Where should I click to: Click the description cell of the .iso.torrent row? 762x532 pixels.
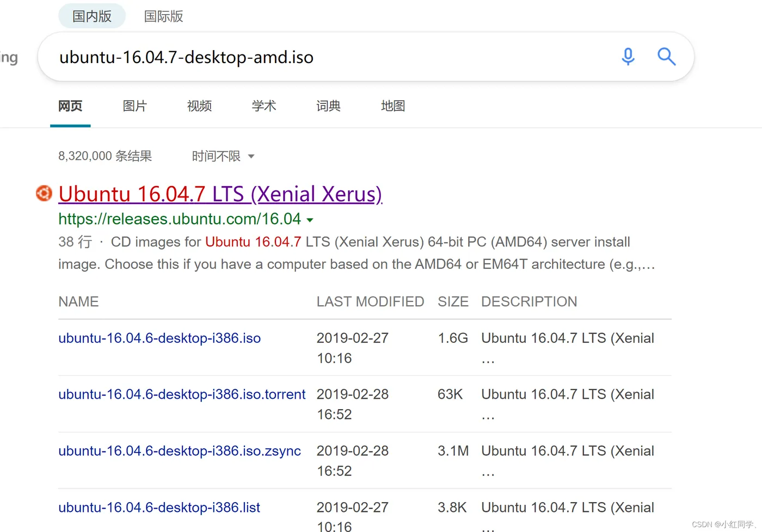(568, 404)
